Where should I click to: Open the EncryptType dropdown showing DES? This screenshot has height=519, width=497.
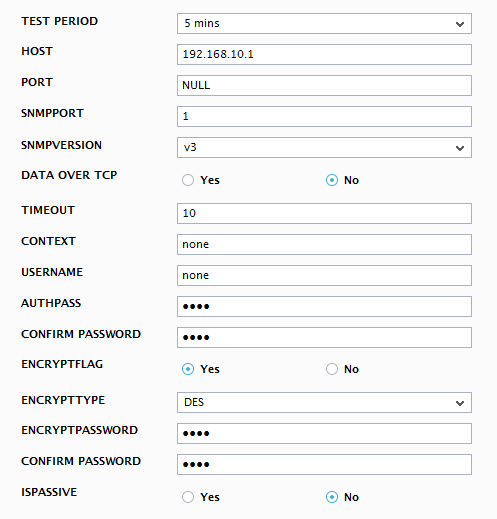click(324, 402)
